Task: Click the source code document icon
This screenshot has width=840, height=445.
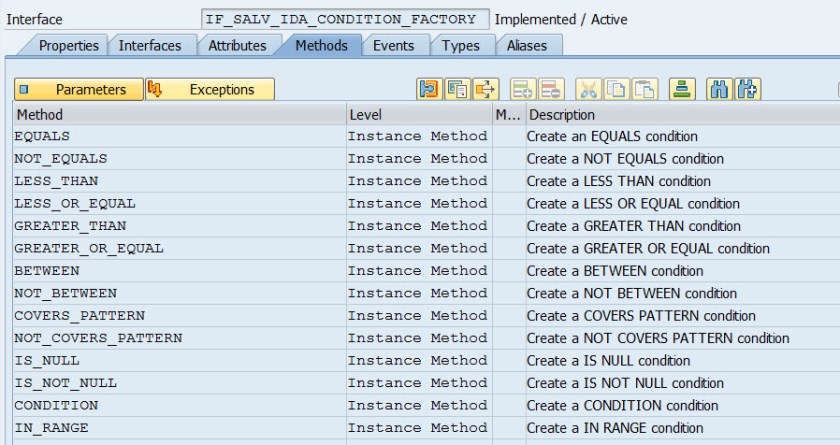Action: tap(456, 89)
